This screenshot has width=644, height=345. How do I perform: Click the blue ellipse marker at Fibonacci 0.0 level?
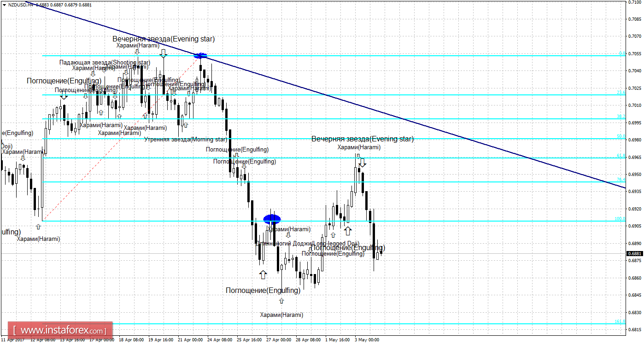pyautogui.click(x=200, y=56)
